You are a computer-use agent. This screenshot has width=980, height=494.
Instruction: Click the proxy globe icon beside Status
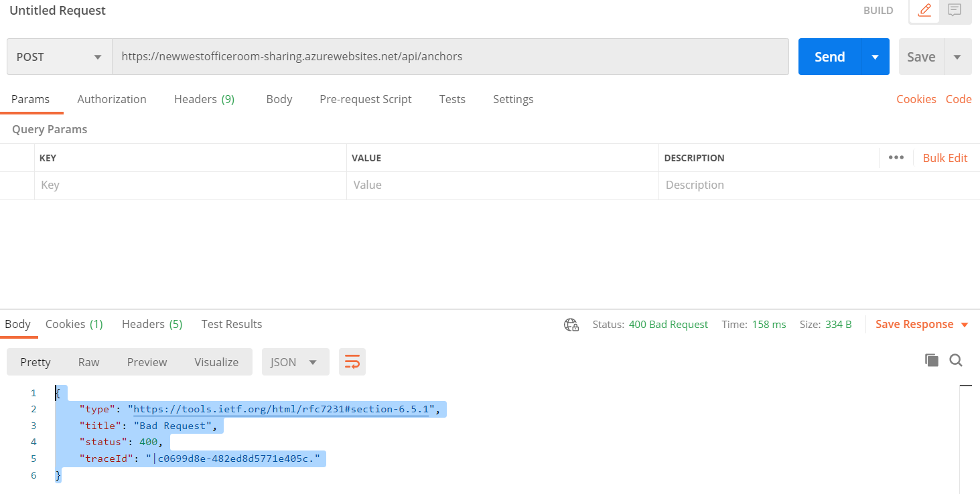(571, 324)
